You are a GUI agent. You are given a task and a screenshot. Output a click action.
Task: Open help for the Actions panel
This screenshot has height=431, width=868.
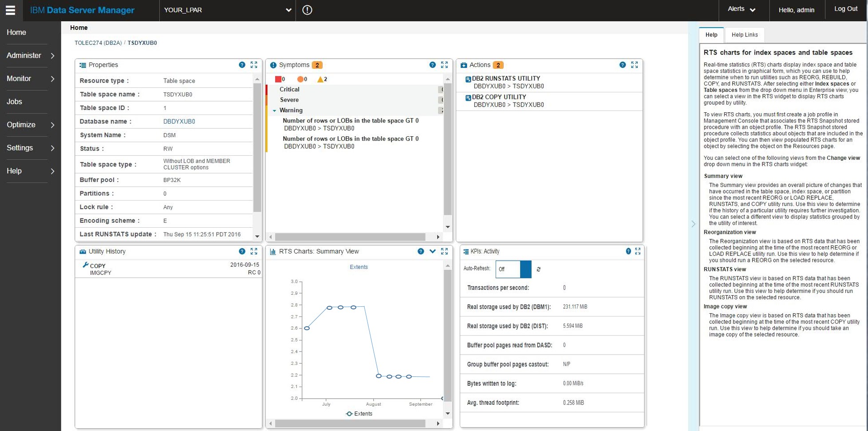coord(623,65)
